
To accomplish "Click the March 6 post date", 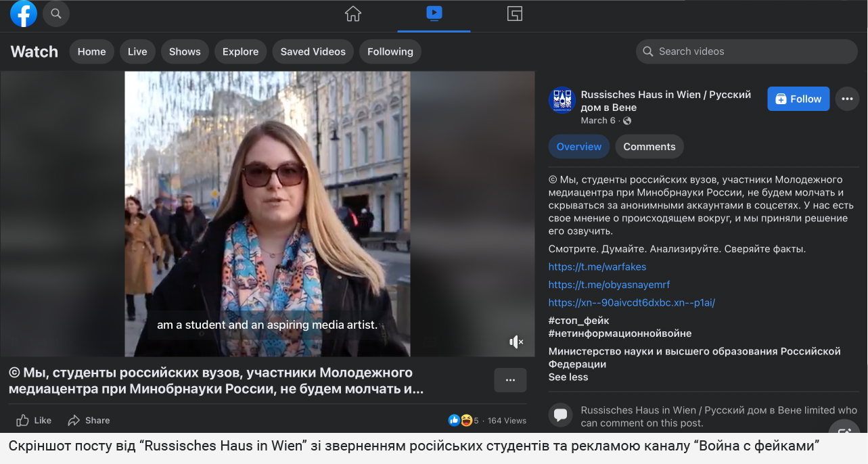I will point(598,120).
